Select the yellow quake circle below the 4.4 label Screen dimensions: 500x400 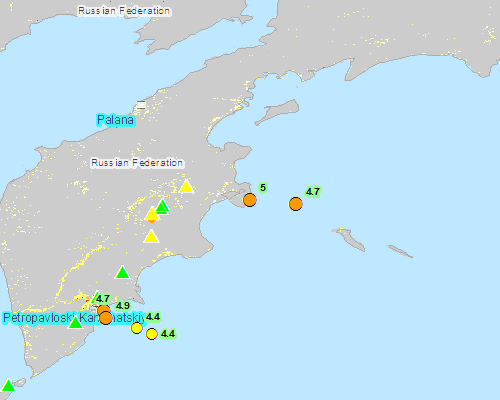coord(137,328)
